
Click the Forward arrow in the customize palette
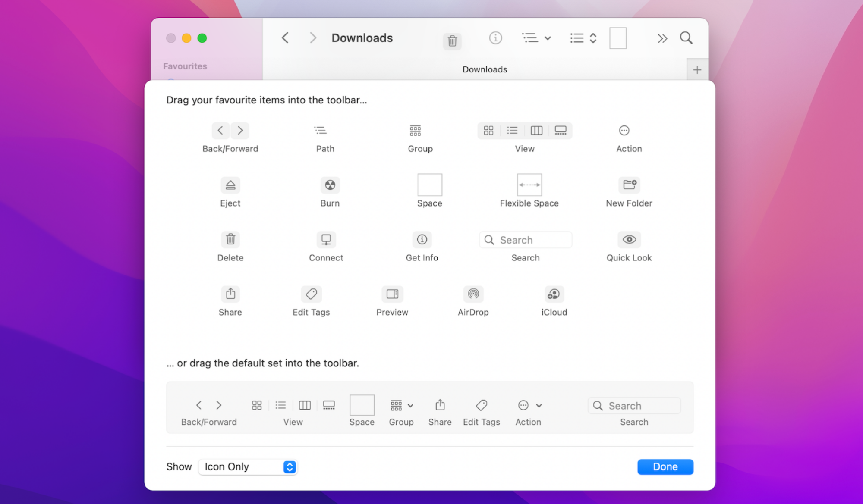[240, 130]
